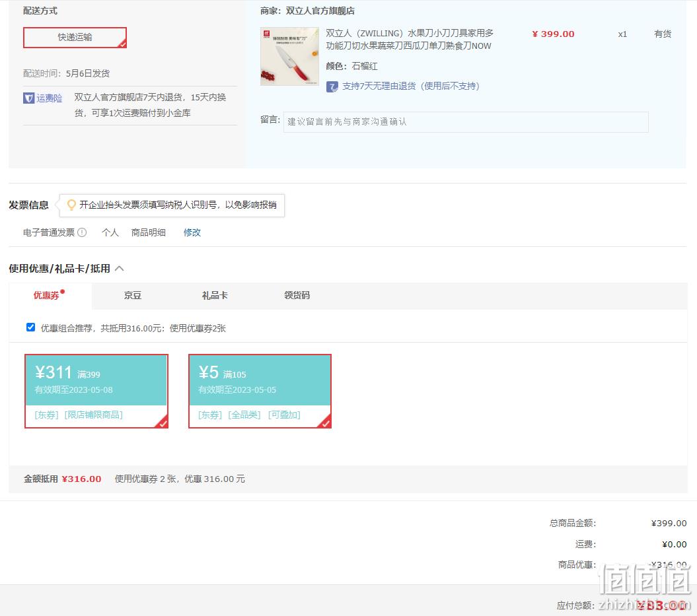The image size is (697, 616).
Task: Click the 总商品金额 ¥399.00 value
Action: 669,523
